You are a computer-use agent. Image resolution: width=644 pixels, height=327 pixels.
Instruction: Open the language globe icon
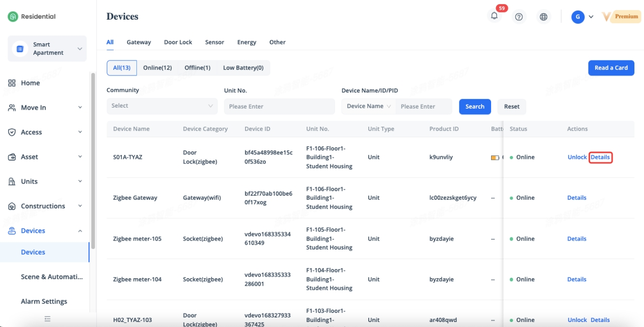point(543,17)
